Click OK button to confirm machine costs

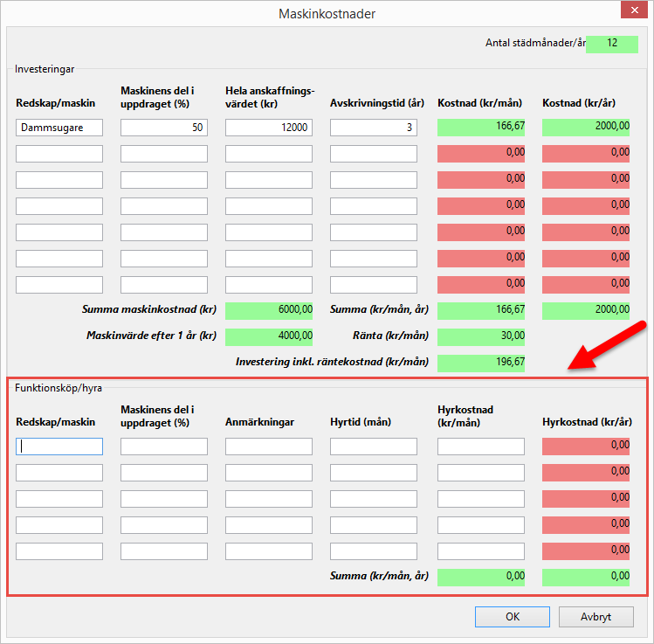(512, 616)
